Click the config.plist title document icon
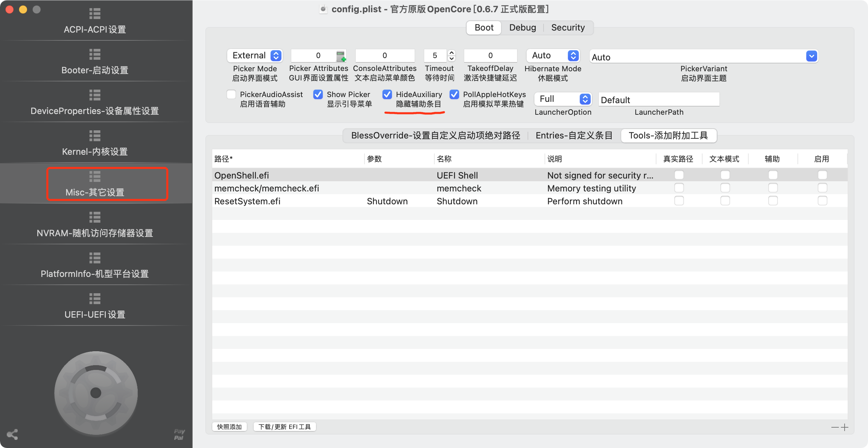 (x=323, y=9)
